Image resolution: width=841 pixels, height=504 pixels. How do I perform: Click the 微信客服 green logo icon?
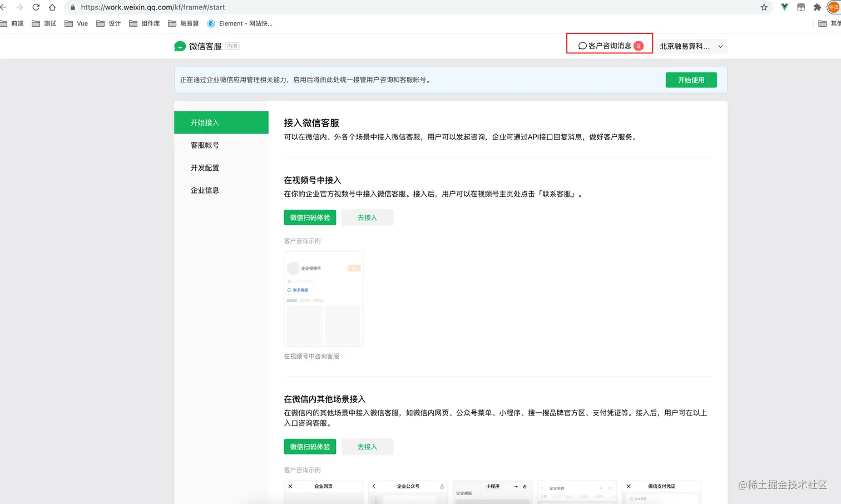180,46
